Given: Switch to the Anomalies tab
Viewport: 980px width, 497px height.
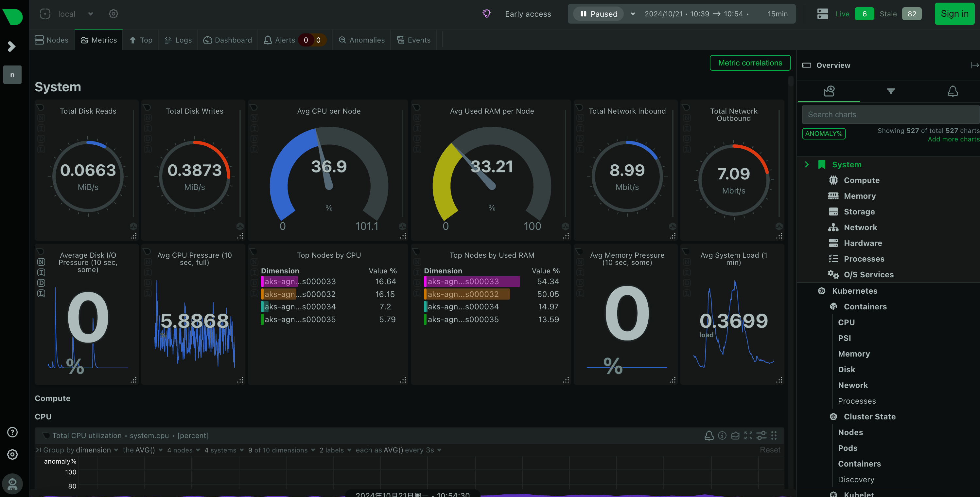Looking at the screenshot, I should [361, 40].
